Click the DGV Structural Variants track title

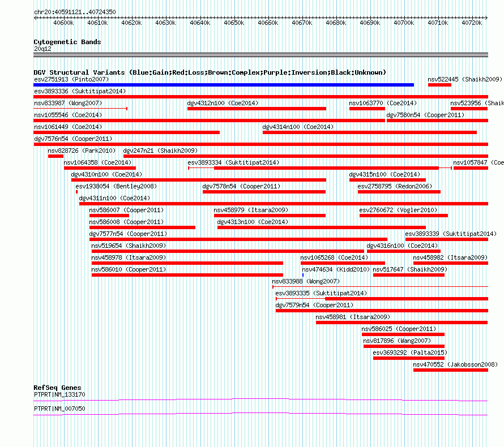coord(210,72)
